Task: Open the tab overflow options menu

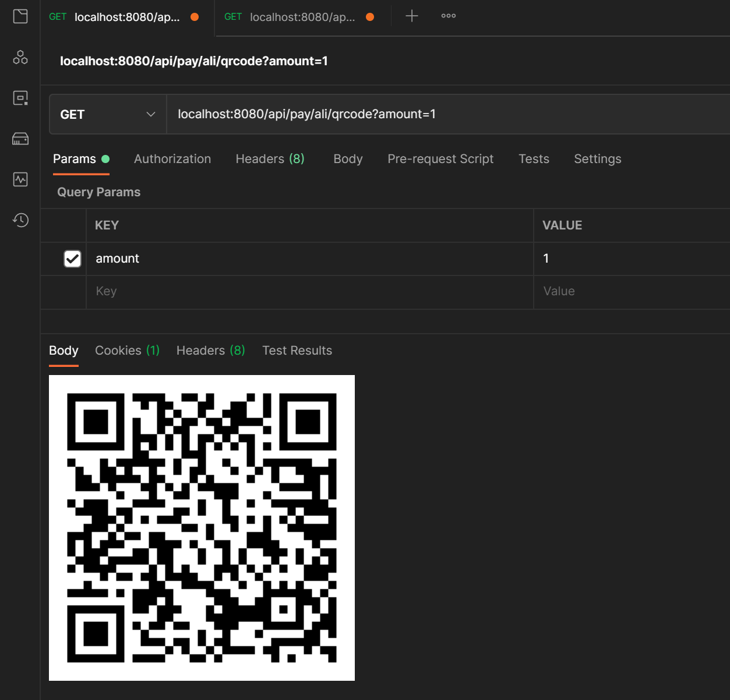Action: 448,16
